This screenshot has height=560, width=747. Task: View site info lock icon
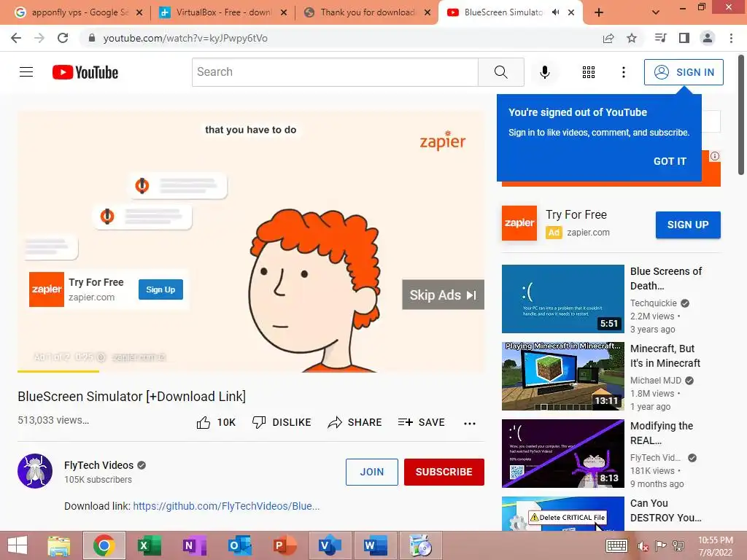[92, 38]
